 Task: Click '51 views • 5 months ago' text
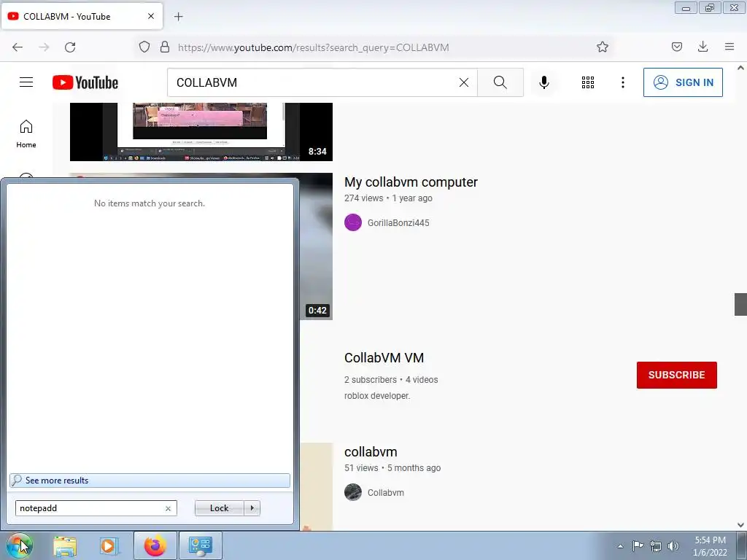click(392, 468)
